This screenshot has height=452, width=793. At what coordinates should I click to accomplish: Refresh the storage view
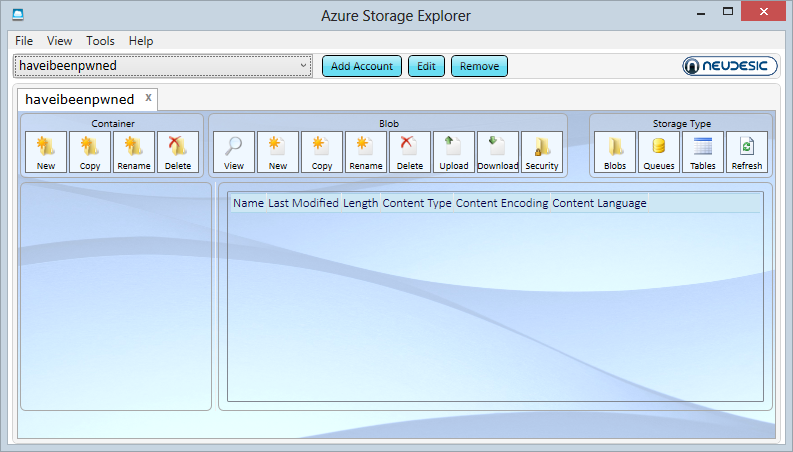pyautogui.click(x=747, y=152)
